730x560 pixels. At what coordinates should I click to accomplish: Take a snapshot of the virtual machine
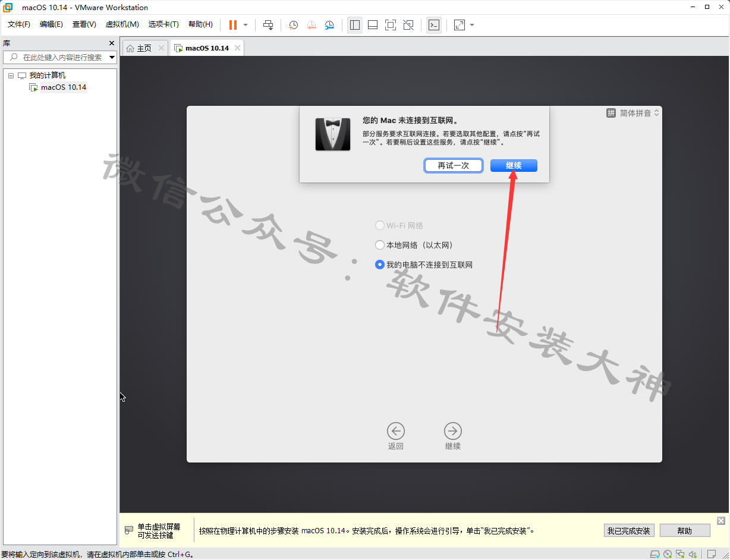tap(293, 25)
